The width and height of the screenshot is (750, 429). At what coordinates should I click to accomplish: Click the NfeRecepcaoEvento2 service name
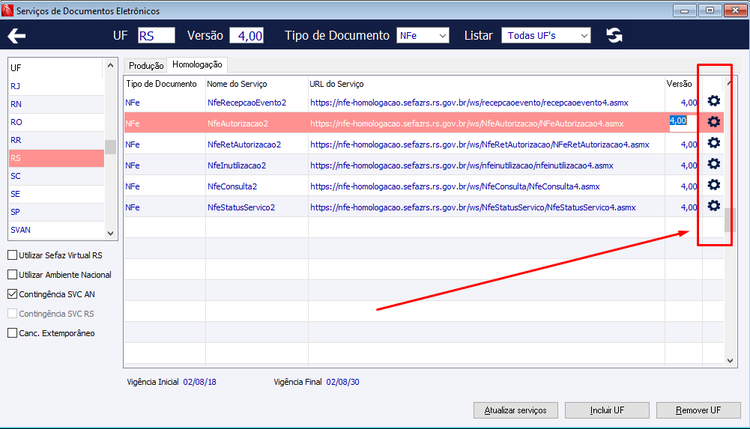click(x=247, y=102)
